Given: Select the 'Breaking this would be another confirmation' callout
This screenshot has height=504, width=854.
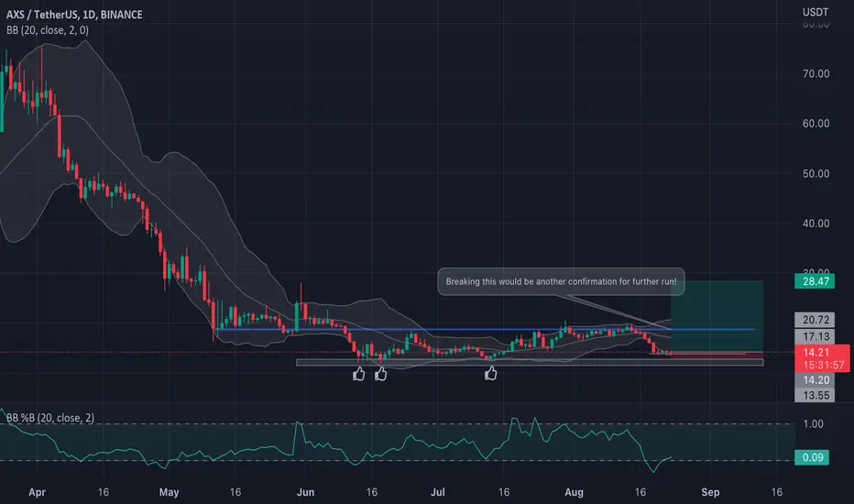Looking at the screenshot, I should 561,281.
